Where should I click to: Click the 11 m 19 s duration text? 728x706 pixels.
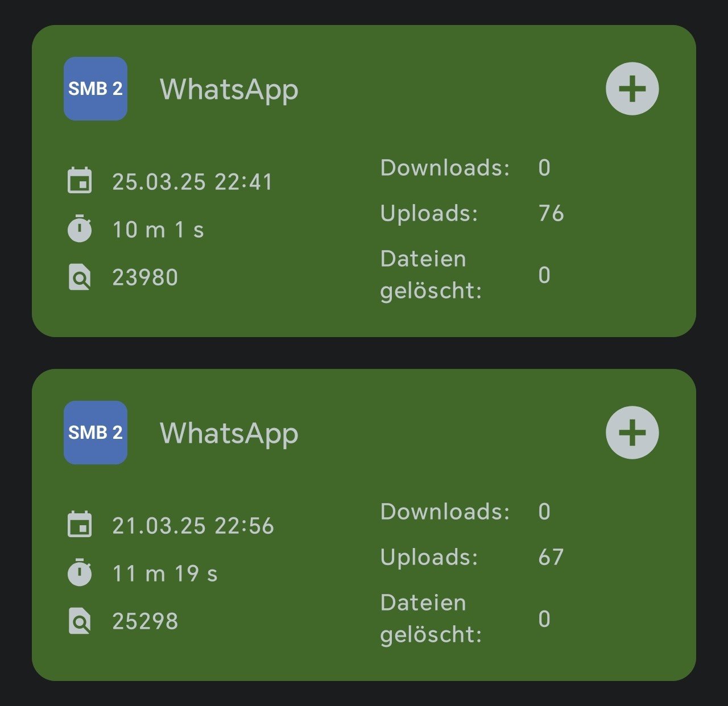point(165,574)
